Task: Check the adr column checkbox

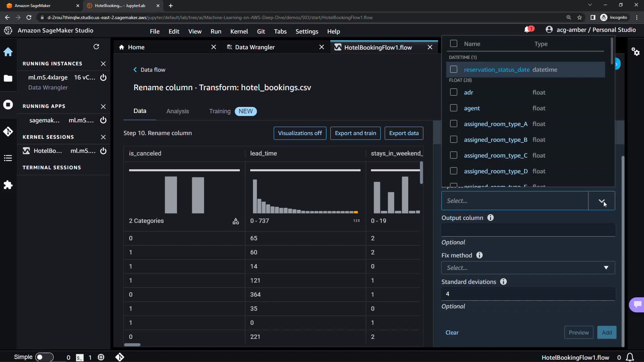Action: pos(453,92)
